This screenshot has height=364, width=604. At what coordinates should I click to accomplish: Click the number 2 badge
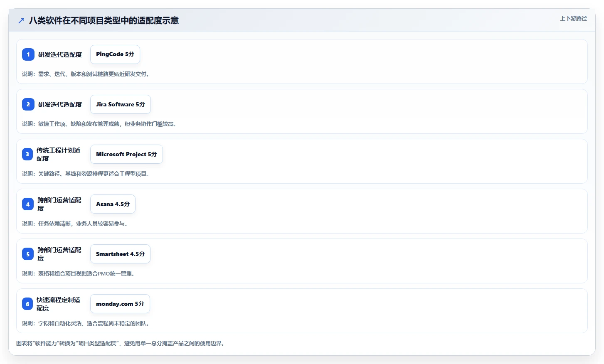click(28, 104)
